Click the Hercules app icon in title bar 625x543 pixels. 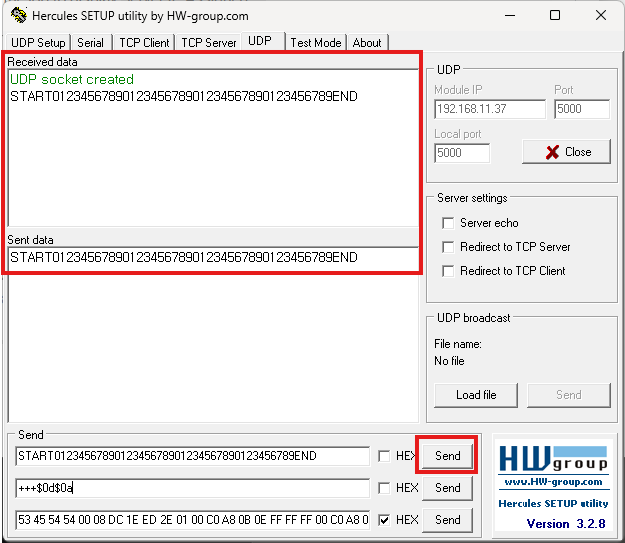tap(18, 16)
